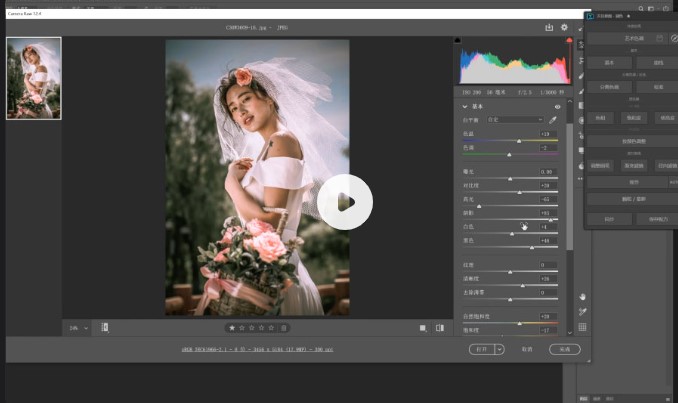Click the Done (完成) button

click(565, 350)
